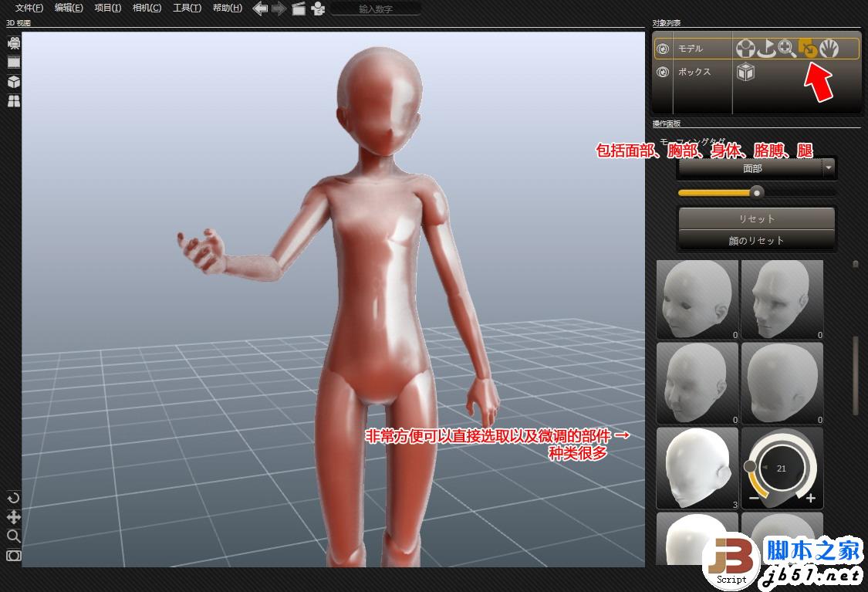The image size is (868, 592).
Task: Open the 相机(C) menu
Action: pos(147,8)
